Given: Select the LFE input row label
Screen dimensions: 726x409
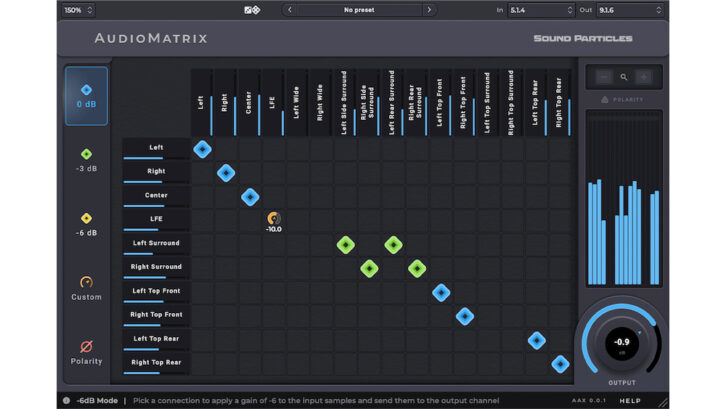Looking at the screenshot, I should tap(156, 220).
